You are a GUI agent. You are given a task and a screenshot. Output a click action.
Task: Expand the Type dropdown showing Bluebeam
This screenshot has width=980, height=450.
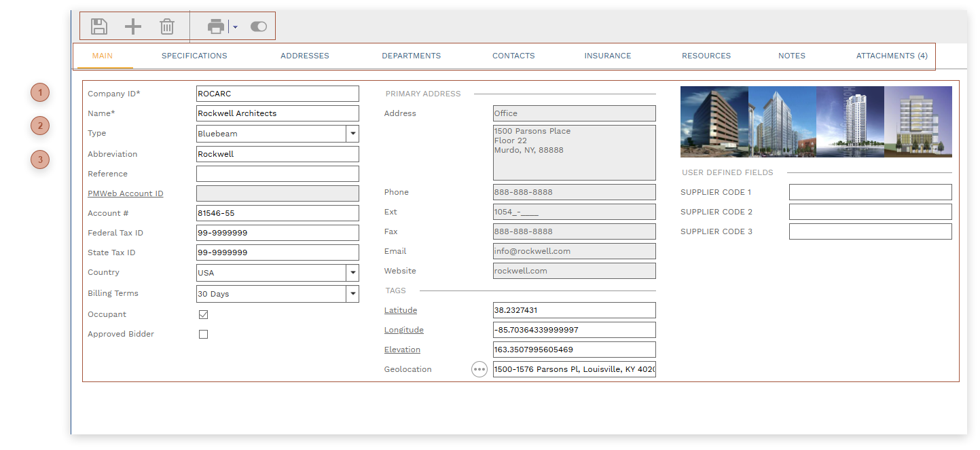[x=352, y=134]
